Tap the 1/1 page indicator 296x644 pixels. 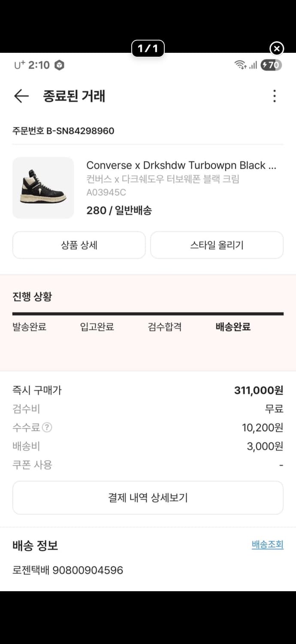[x=148, y=49]
